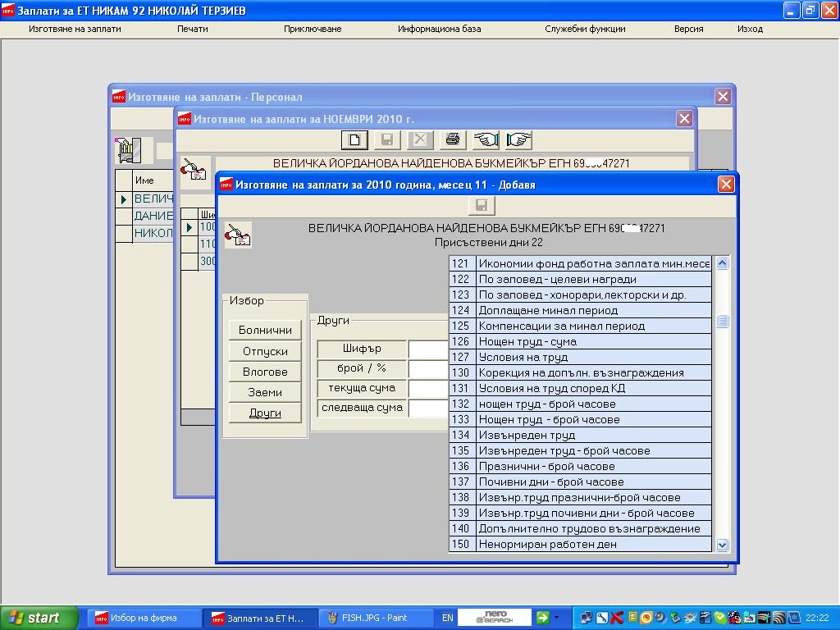Select row 135 Извънреден труд - брой часове
Screen dimensions: 840x630
coord(580,450)
